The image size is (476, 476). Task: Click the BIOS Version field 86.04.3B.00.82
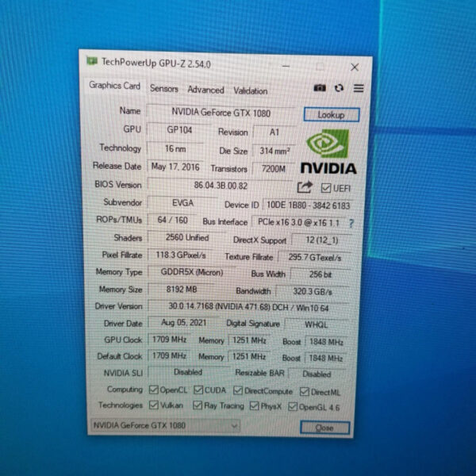[221, 185]
